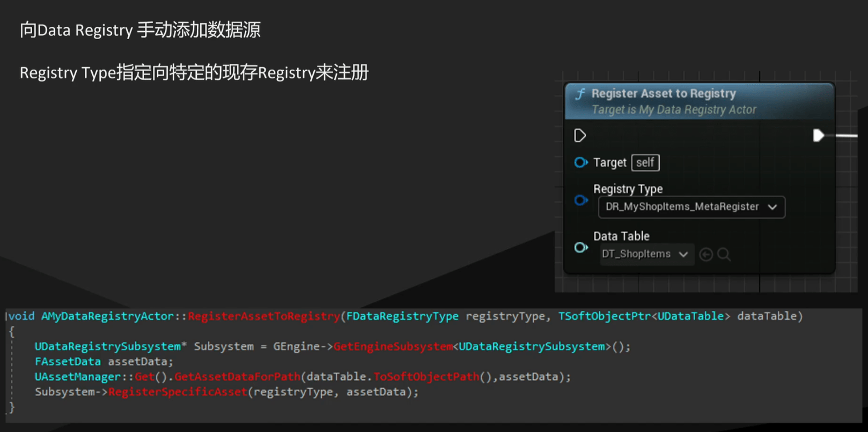Image resolution: width=868 pixels, height=432 pixels.
Task: Click the use-selected-asset arrow beside DT_ShopItems
Action: [706, 255]
